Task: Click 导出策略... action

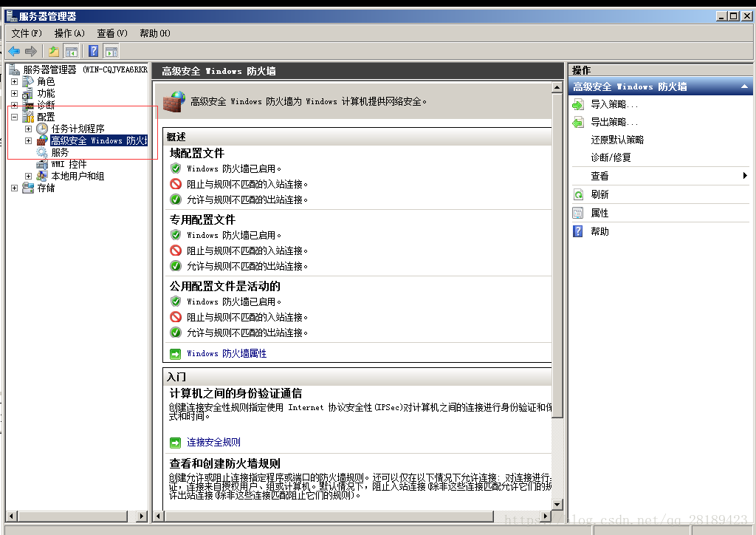Action: (x=614, y=122)
